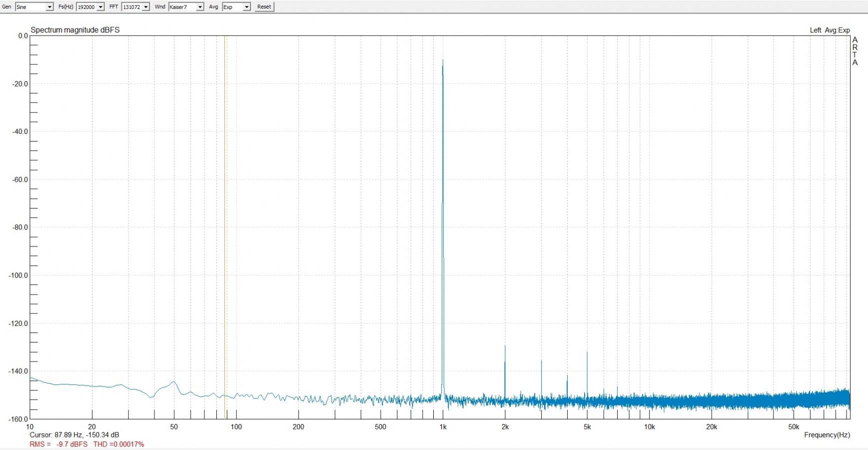Image resolution: width=868 pixels, height=450 pixels.
Task: Click the 5k harmonic peak tip
Action: click(x=587, y=353)
